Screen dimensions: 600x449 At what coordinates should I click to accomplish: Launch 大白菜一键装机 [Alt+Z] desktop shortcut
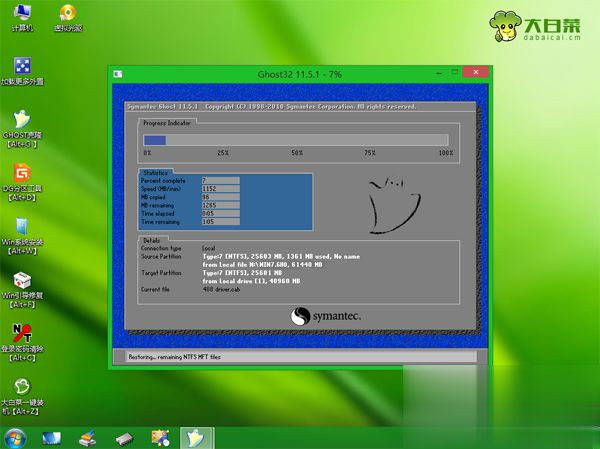22,397
